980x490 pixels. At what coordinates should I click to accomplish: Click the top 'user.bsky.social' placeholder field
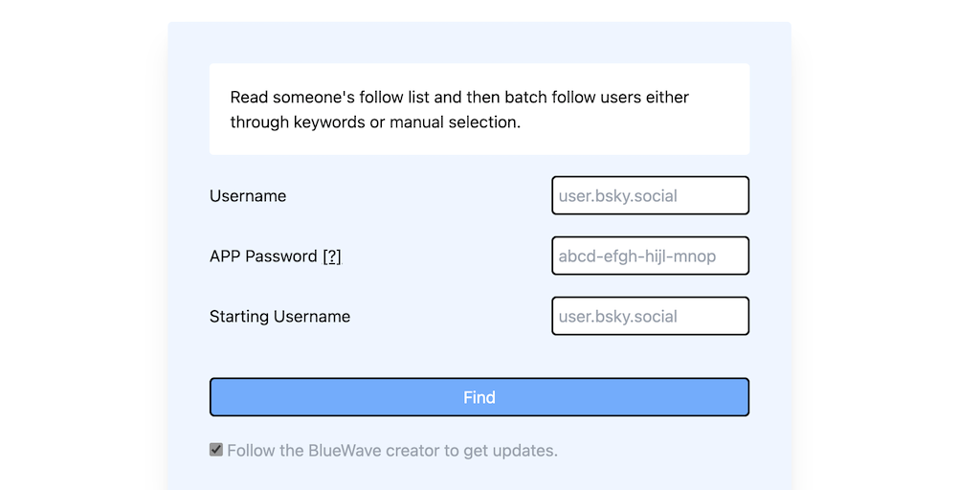pos(650,195)
